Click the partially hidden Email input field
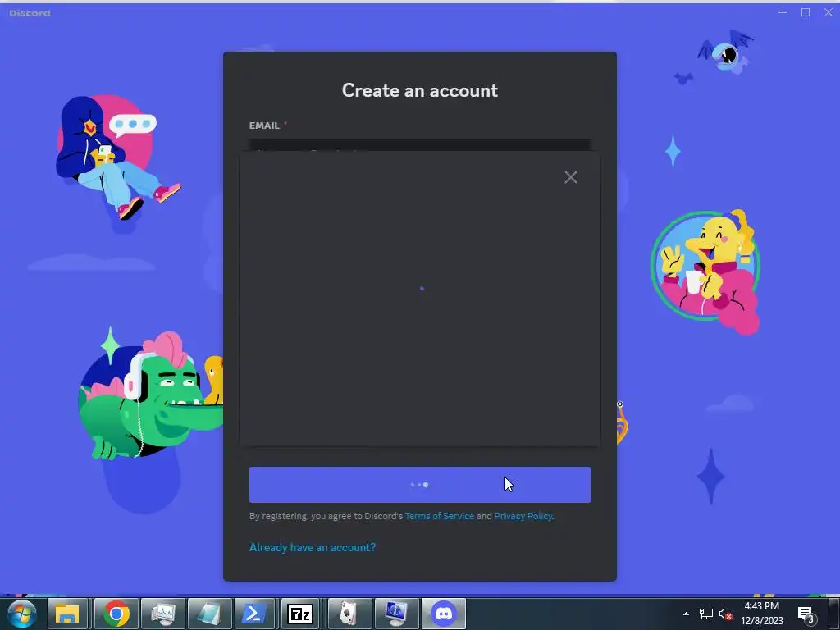840x630 pixels. pyautogui.click(x=419, y=144)
